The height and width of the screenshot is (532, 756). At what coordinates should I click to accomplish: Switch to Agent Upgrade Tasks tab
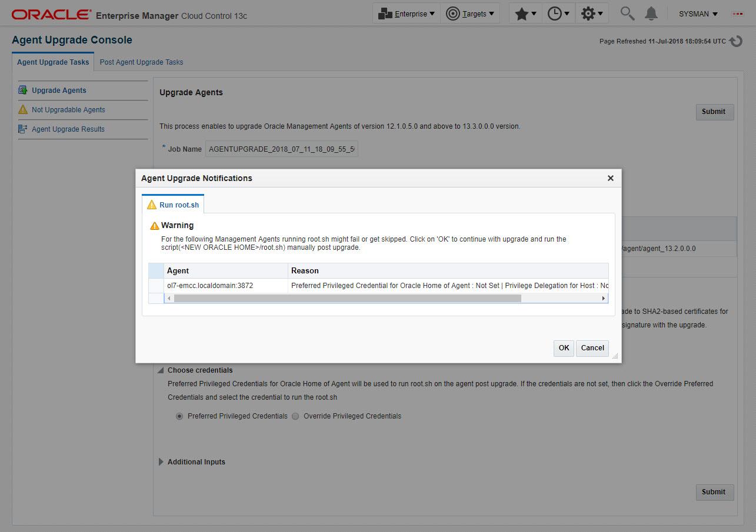click(53, 62)
